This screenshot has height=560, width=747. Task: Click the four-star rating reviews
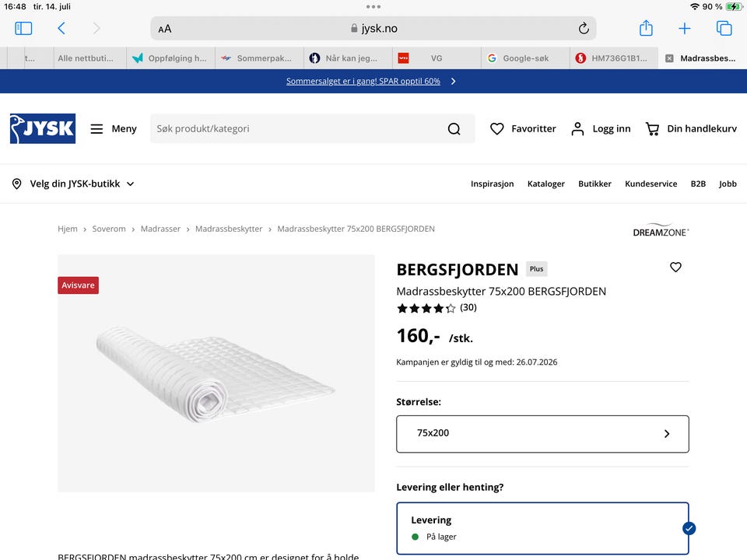437,308
